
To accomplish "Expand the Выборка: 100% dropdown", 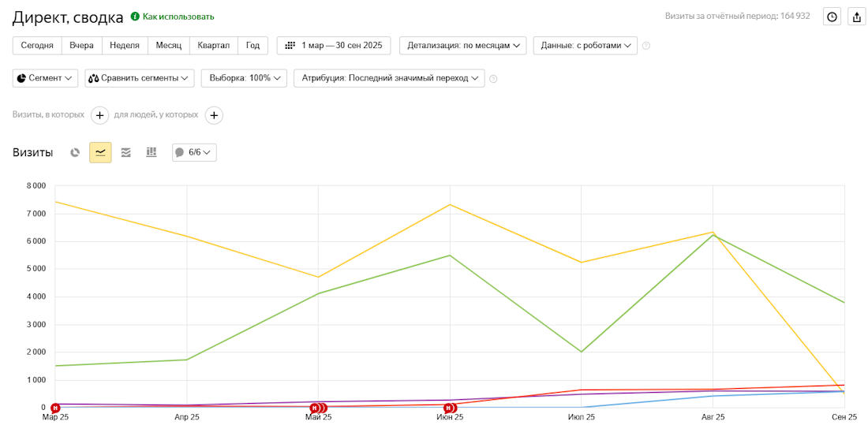I will [x=244, y=78].
